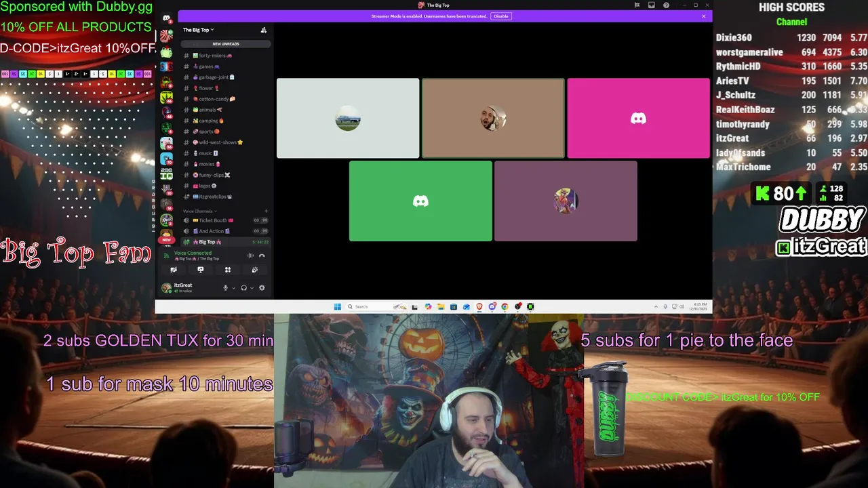The width and height of the screenshot is (868, 488).
Task: Open the wild-west-shows channel
Action: click(x=226, y=142)
